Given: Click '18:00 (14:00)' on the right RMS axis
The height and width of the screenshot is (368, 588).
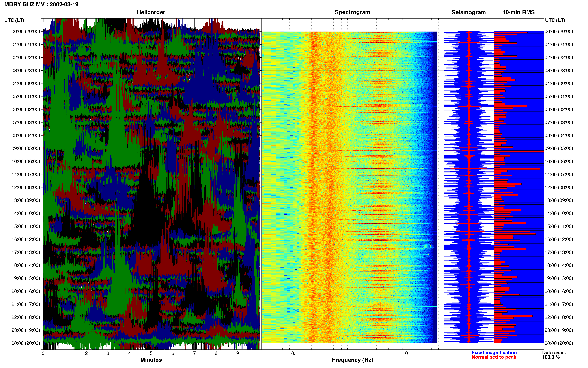Looking at the screenshot, I should point(559,265).
